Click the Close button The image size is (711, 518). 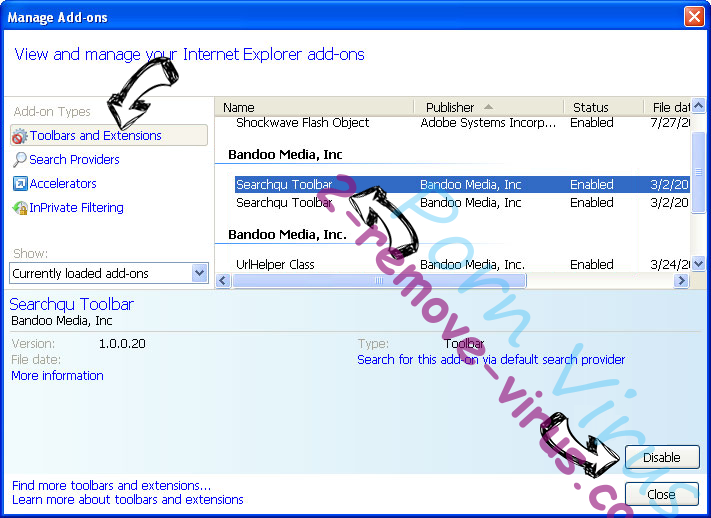(662, 494)
